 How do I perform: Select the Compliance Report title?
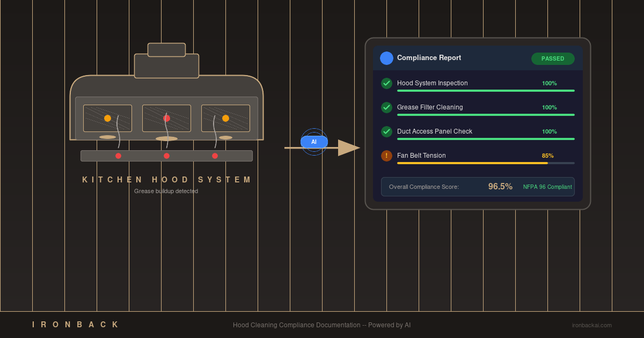click(x=429, y=58)
